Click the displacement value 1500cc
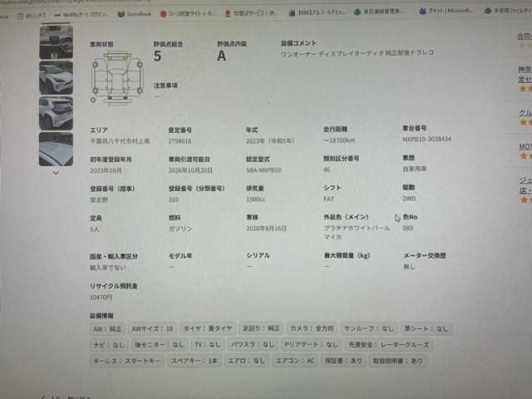 pyautogui.click(x=255, y=199)
